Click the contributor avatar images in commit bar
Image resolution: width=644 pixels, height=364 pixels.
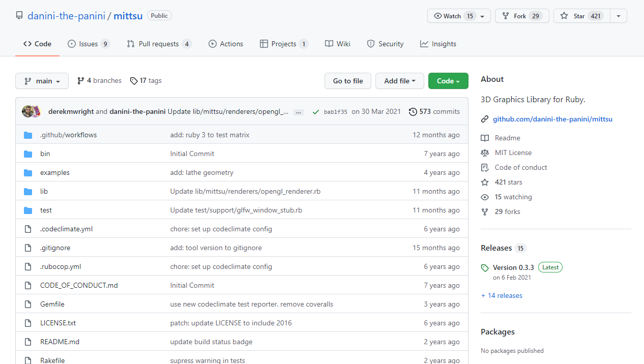click(31, 111)
